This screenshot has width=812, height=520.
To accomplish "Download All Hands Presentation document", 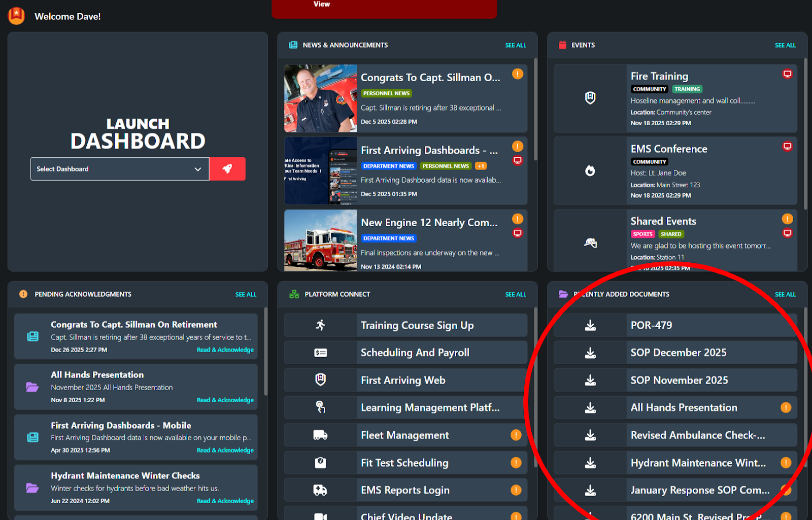I will 590,407.
